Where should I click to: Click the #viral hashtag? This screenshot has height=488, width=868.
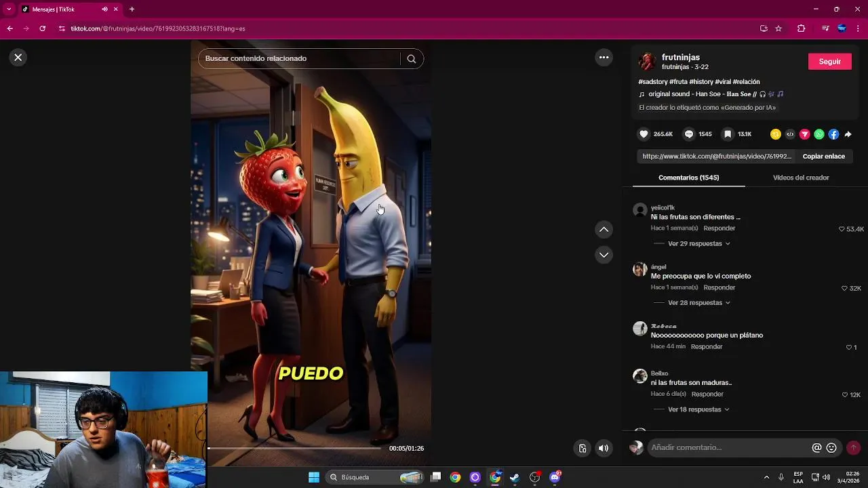tap(722, 81)
